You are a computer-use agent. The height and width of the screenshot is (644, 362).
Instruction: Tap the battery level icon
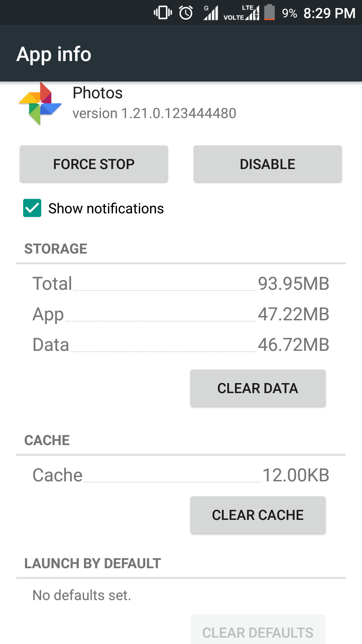click(x=269, y=13)
